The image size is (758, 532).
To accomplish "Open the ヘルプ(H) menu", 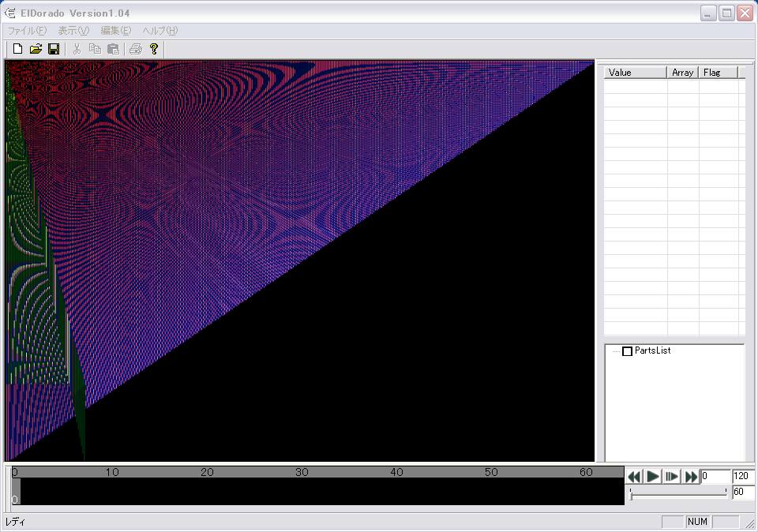I will point(160,31).
